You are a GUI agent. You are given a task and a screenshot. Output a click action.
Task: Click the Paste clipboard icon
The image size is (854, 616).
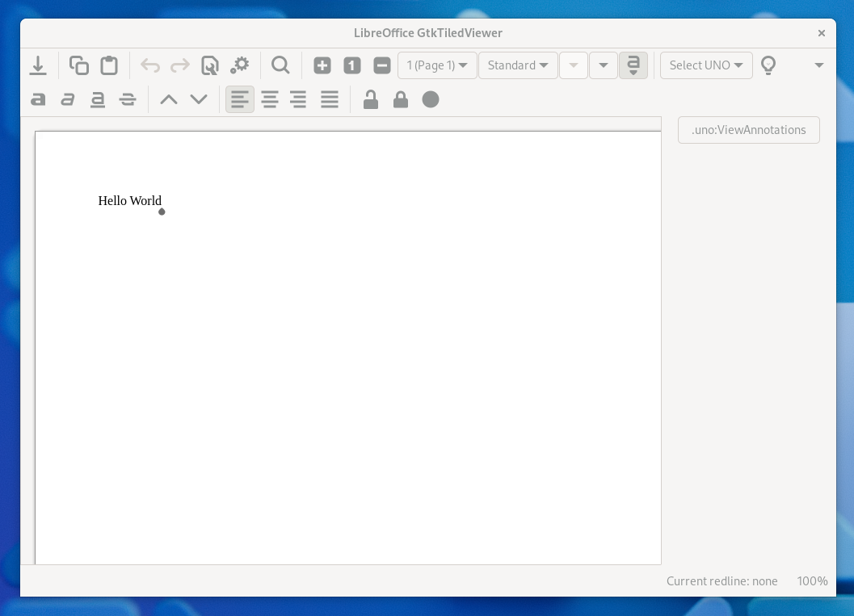tap(109, 65)
